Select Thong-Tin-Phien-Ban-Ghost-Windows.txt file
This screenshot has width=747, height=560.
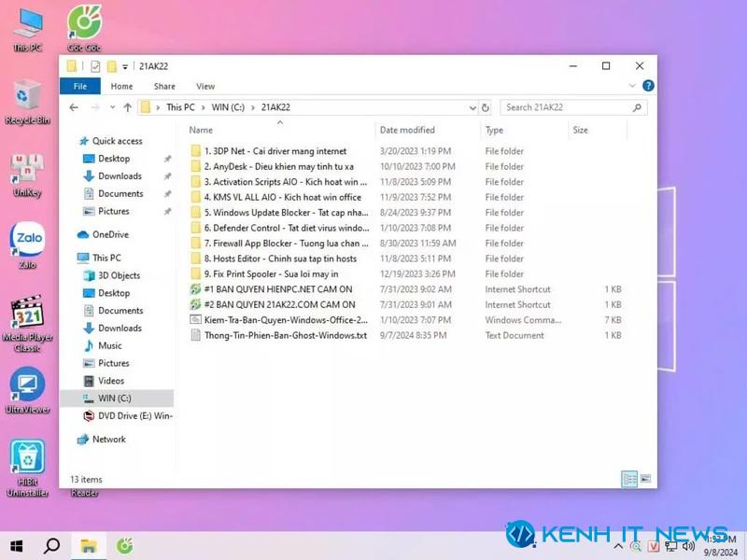tap(286, 335)
